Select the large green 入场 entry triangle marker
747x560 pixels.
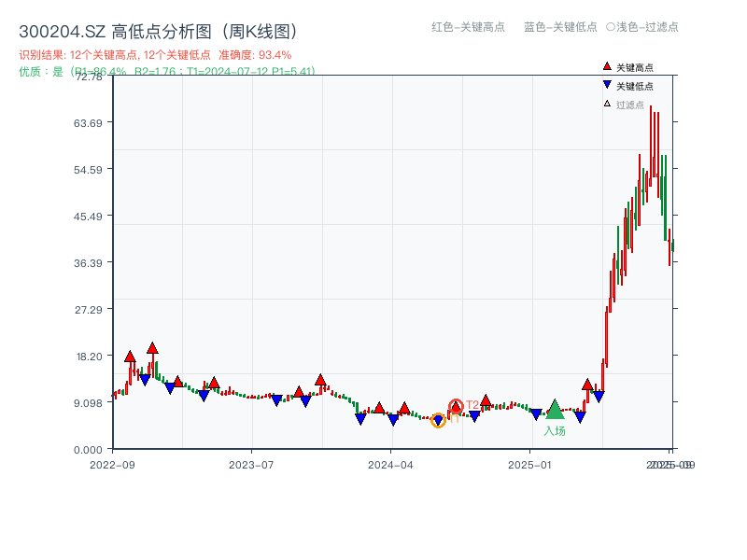(x=555, y=410)
